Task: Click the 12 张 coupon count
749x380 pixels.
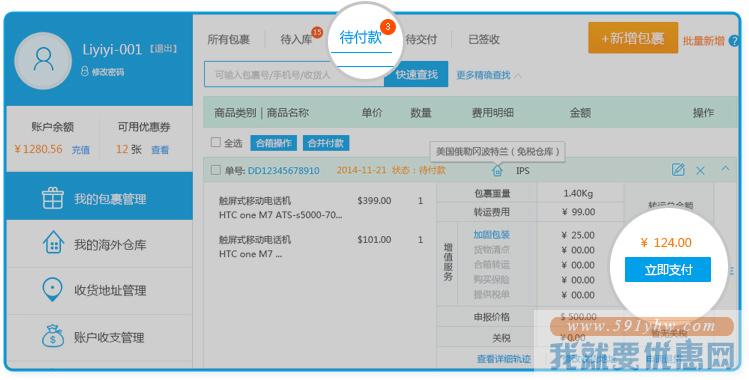Action: (128, 149)
